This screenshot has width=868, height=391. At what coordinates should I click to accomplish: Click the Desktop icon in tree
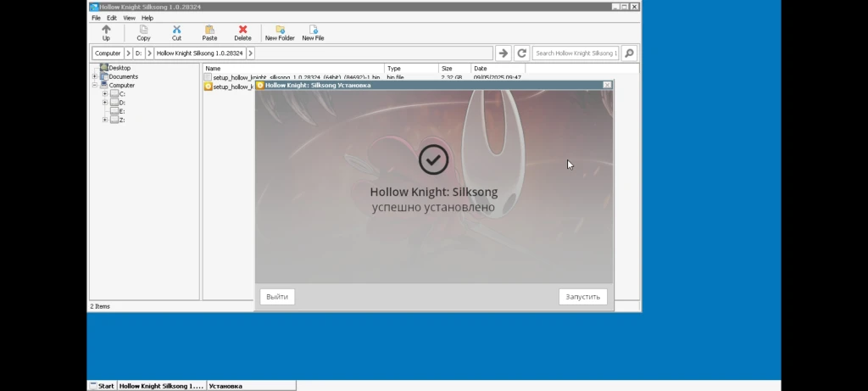click(103, 68)
